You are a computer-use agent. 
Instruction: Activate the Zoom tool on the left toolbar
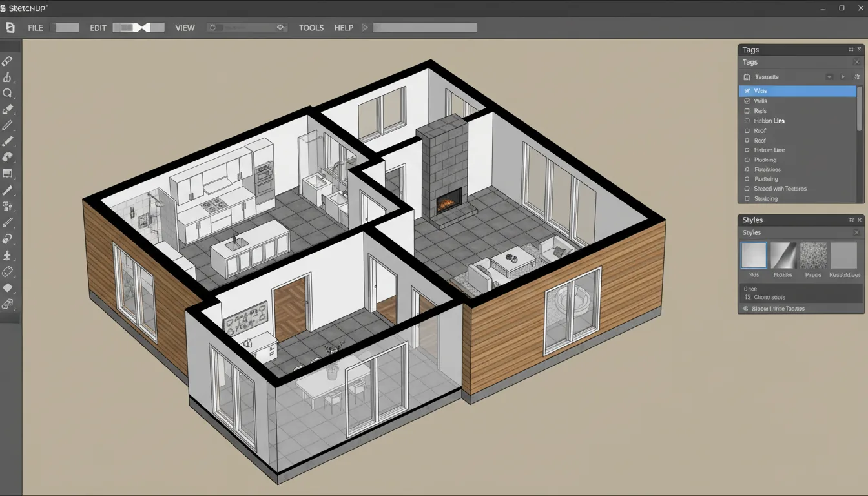click(9, 93)
